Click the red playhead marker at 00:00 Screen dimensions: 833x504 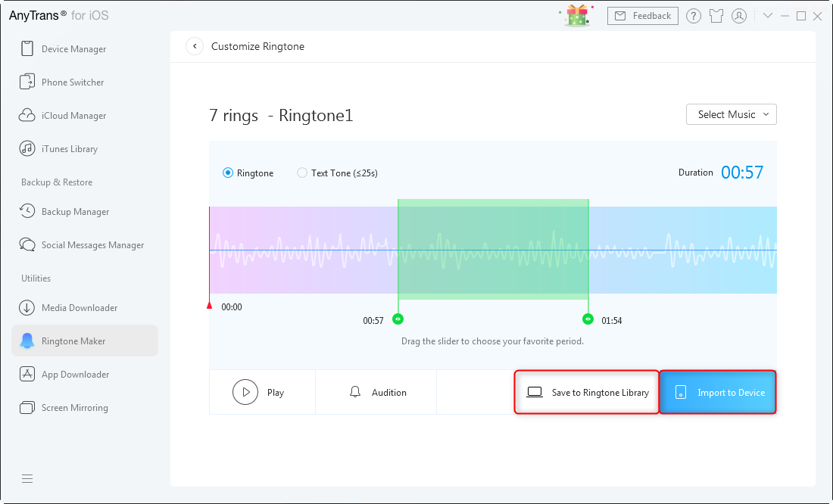210,305
